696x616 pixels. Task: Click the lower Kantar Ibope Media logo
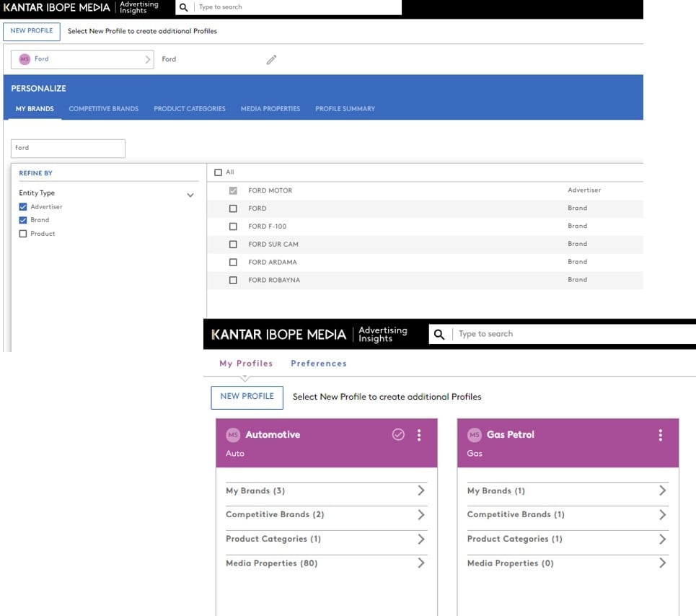[x=278, y=335]
